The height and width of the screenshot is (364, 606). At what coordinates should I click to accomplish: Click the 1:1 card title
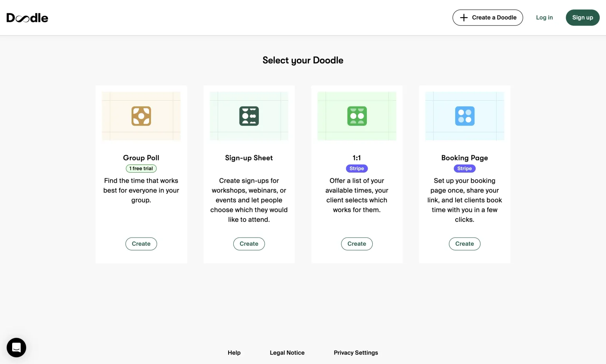click(x=357, y=158)
